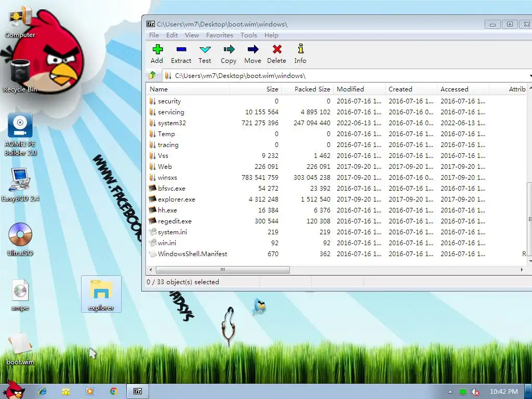
Task: Click the Angry Birds Start button
Action: tap(14, 390)
